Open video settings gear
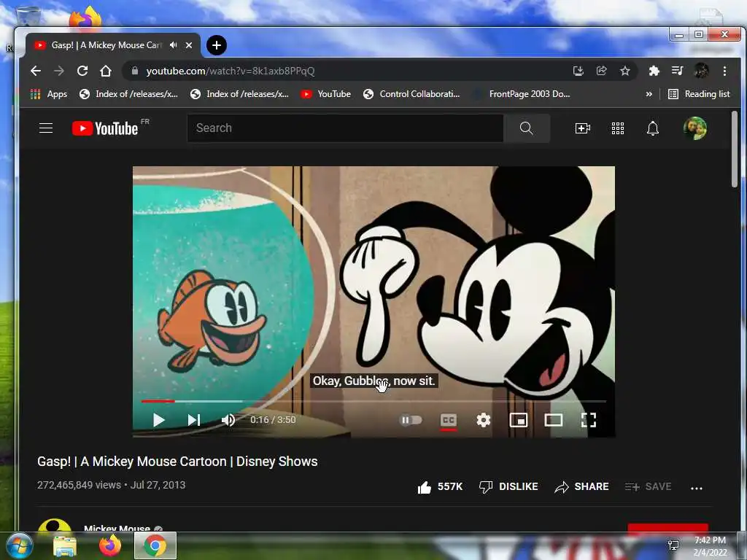Image resolution: width=747 pixels, height=560 pixels. tap(483, 420)
